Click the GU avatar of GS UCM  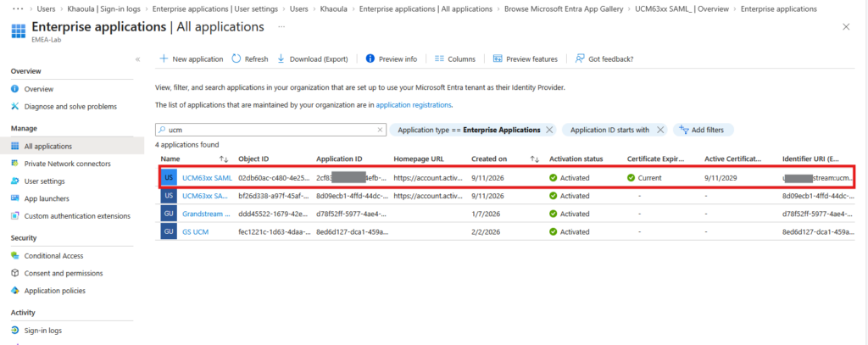point(169,231)
